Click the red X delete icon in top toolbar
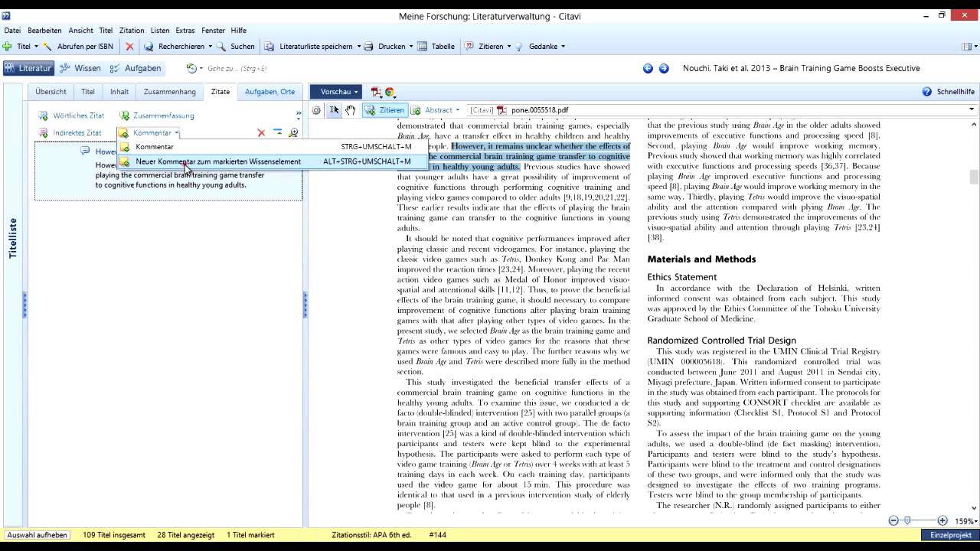 129,47
